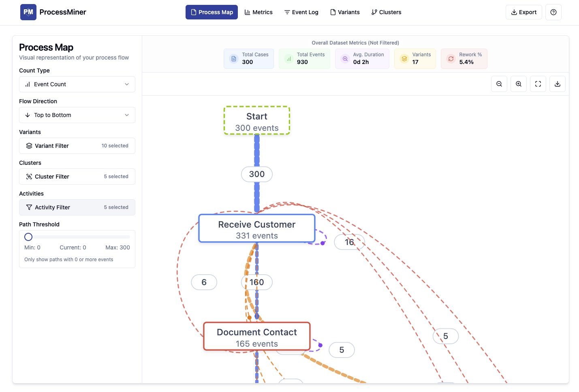
Task: Click the Path Threshold slider handle
Action: coord(28,237)
